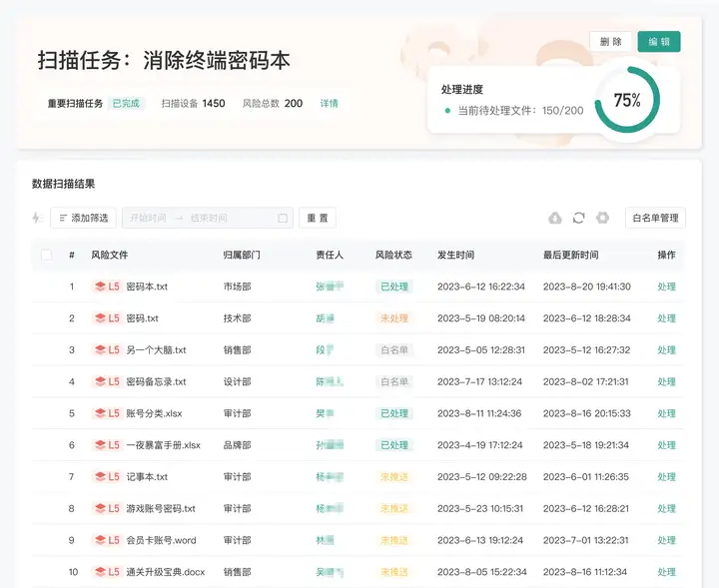The height and width of the screenshot is (588, 719).
Task: Click the 归属部门 column header
Action: tap(242, 255)
